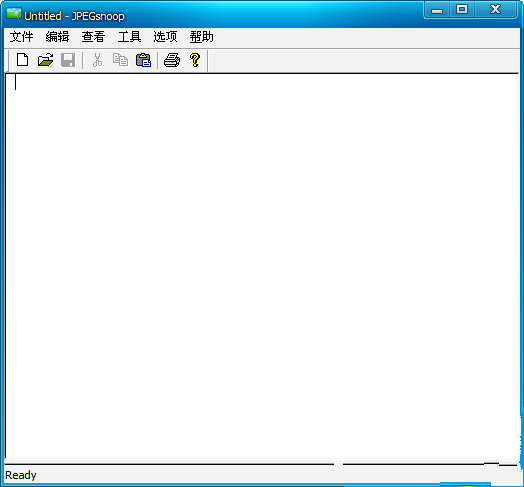Click the Copy toolbar icon
This screenshot has width=524, height=487.
(120, 60)
